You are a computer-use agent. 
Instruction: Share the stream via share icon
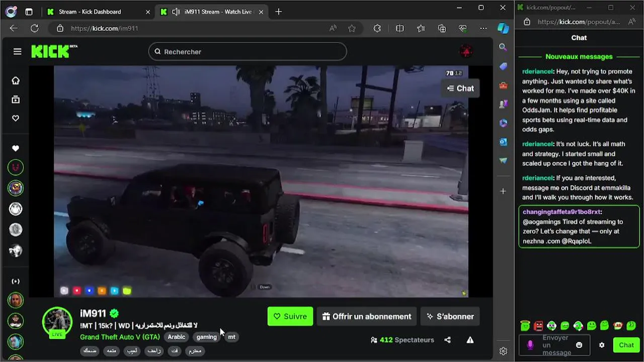[x=447, y=340]
